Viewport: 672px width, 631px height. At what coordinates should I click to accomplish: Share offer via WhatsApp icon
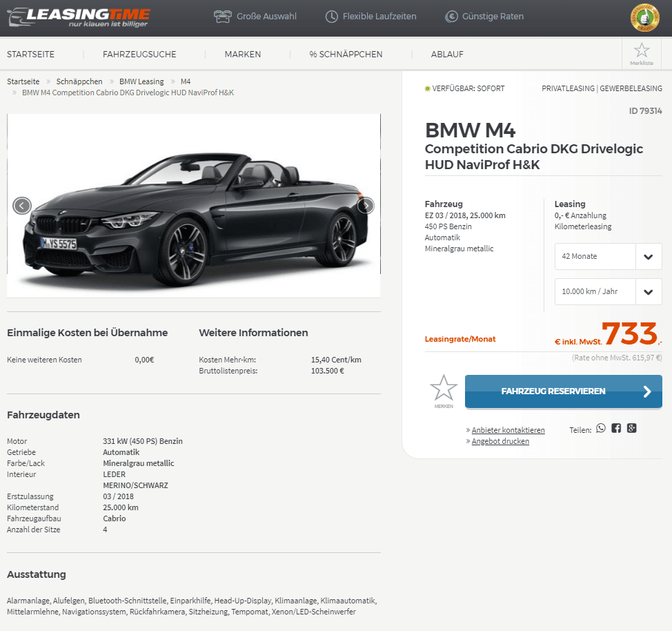[601, 428]
